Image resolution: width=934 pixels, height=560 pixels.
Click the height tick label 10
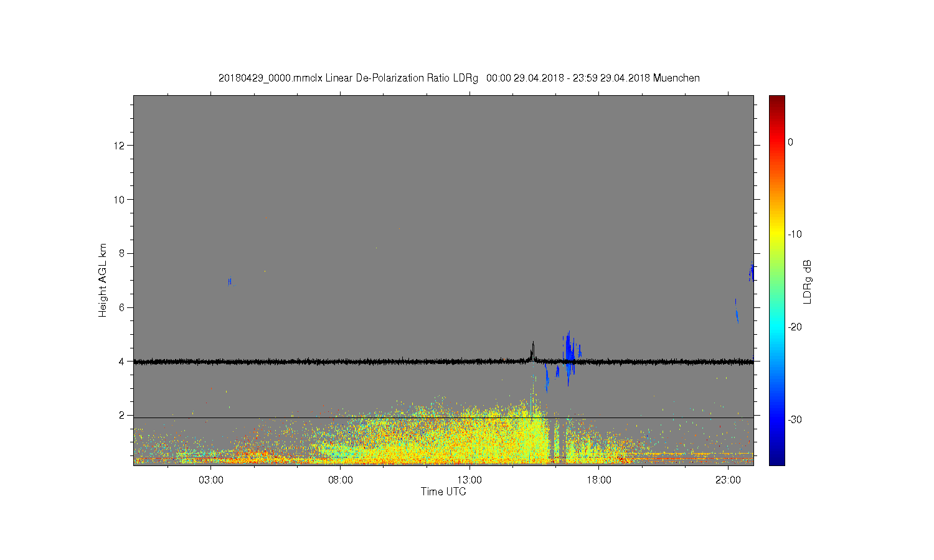(x=120, y=200)
